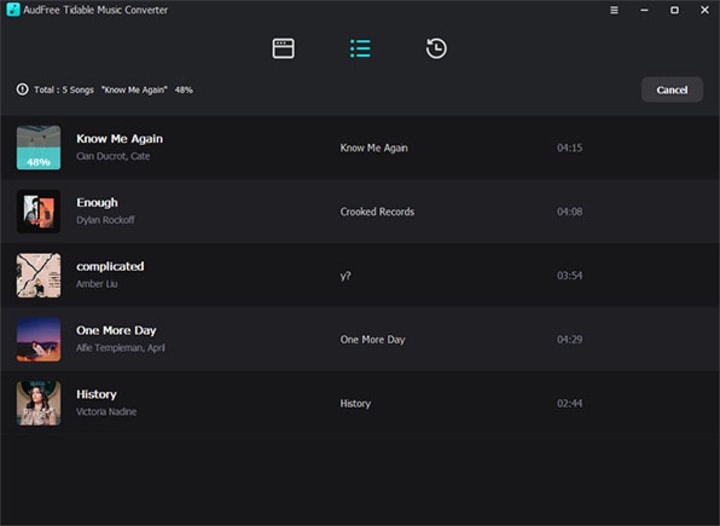Click the 48% progress text in status line
This screenshot has width=720, height=526.
(x=184, y=90)
